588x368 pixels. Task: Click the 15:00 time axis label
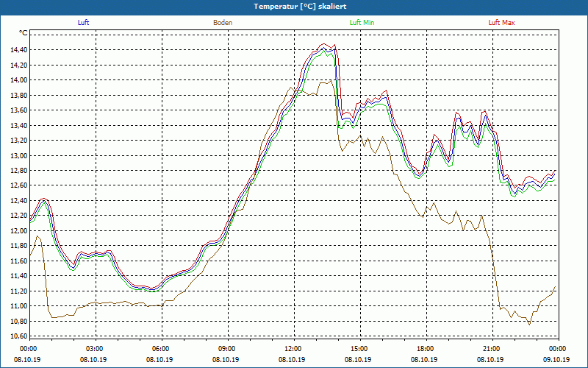tap(360, 349)
